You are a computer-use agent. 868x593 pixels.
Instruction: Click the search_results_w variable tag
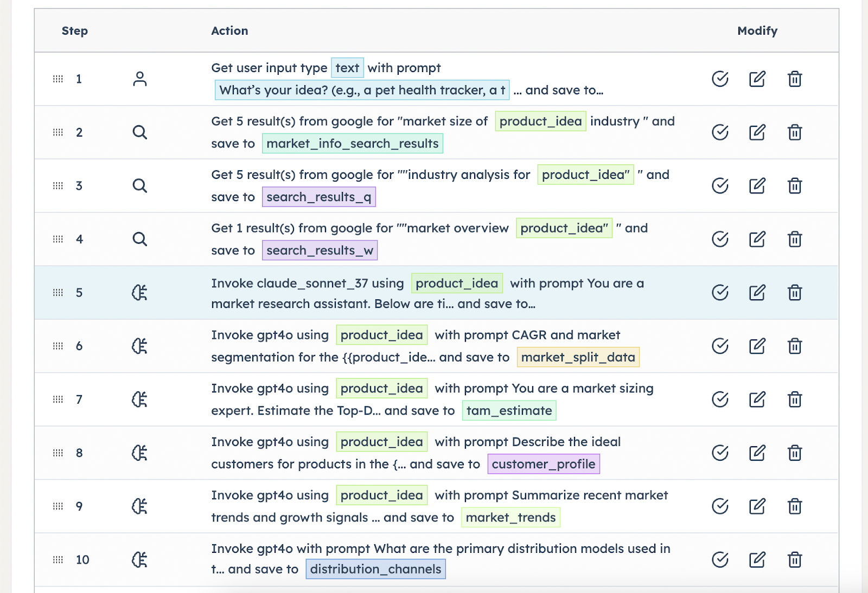(320, 250)
